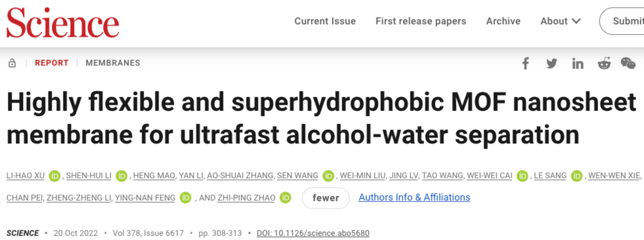Screen dimensions: 644x240
Task: Open Current Issue menu item
Action: tap(325, 22)
